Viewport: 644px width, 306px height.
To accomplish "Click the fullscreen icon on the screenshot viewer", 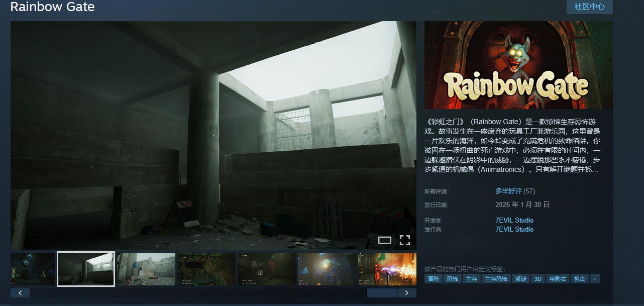I will [x=405, y=240].
